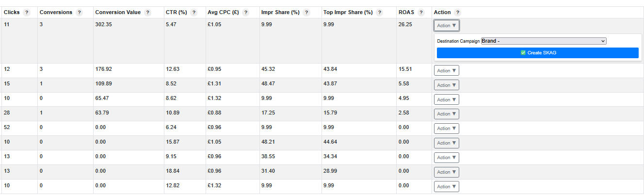
Task: Click the question mark next to CTR (%)
Action: (x=194, y=13)
